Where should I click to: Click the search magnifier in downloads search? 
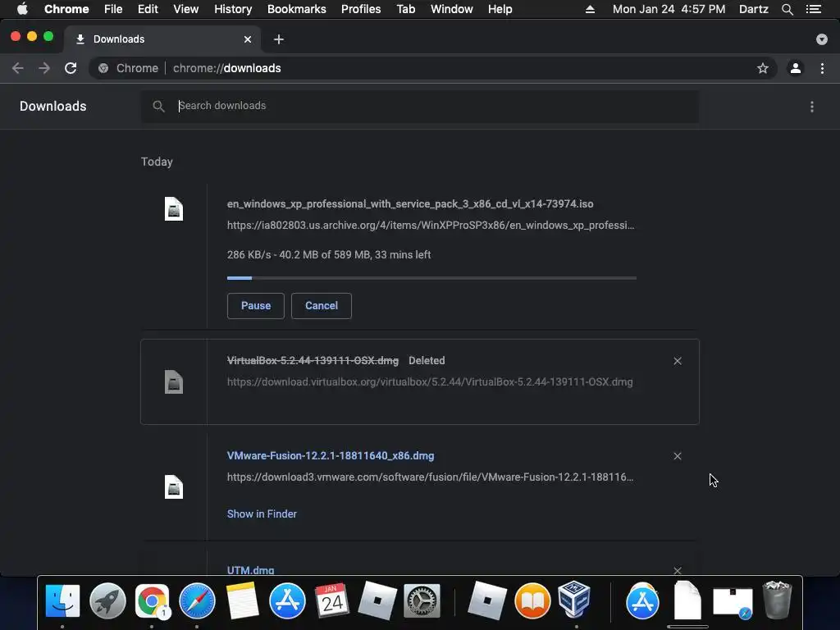coord(158,106)
